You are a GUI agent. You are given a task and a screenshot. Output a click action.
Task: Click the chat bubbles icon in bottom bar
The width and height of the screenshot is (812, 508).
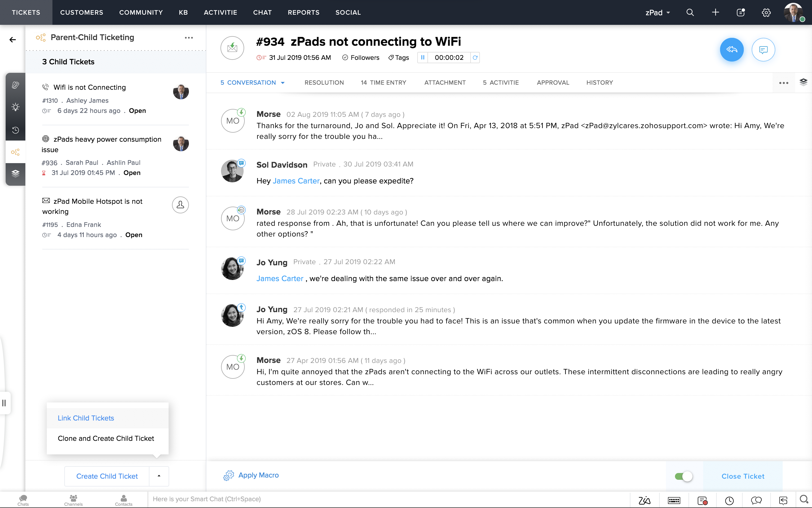[756, 501]
